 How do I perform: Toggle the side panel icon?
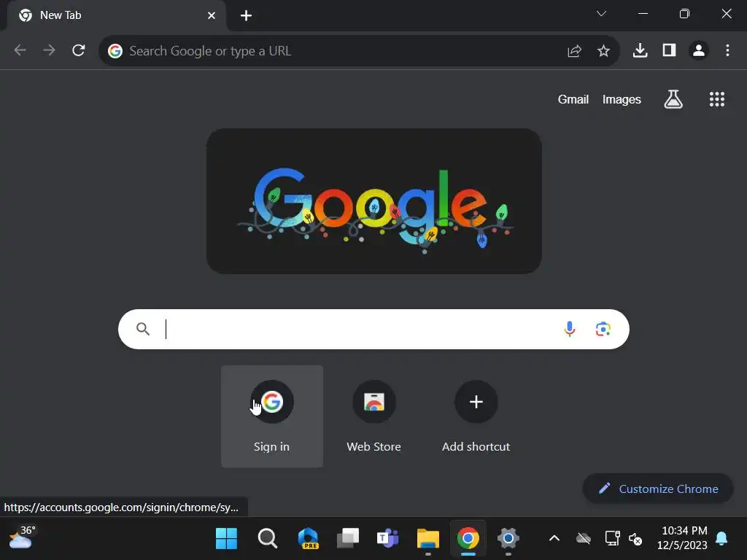coord(670,50)
